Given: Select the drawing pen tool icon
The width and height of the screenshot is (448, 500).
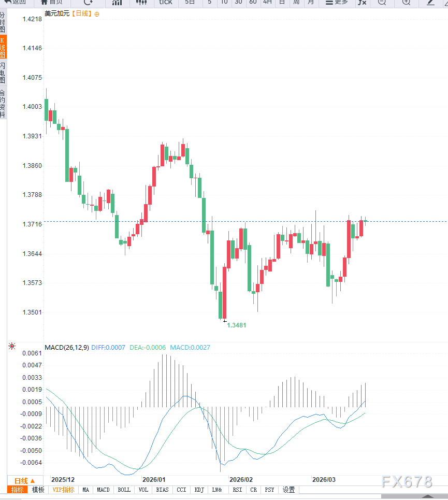Looking at the screenshot, I should tap(430, 3).
